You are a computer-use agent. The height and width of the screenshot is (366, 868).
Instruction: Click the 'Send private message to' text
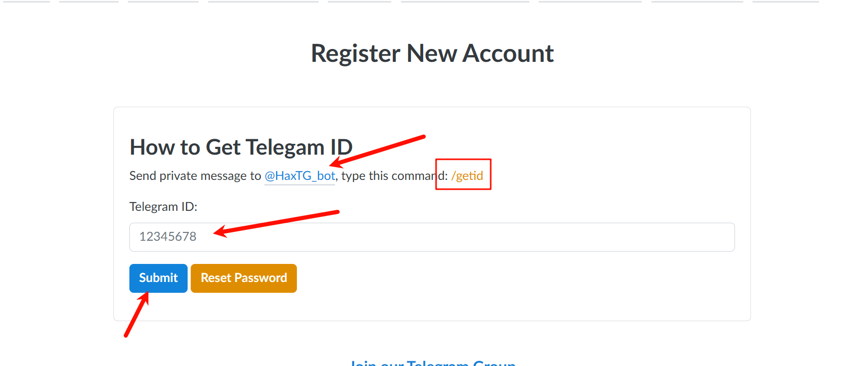195,176
